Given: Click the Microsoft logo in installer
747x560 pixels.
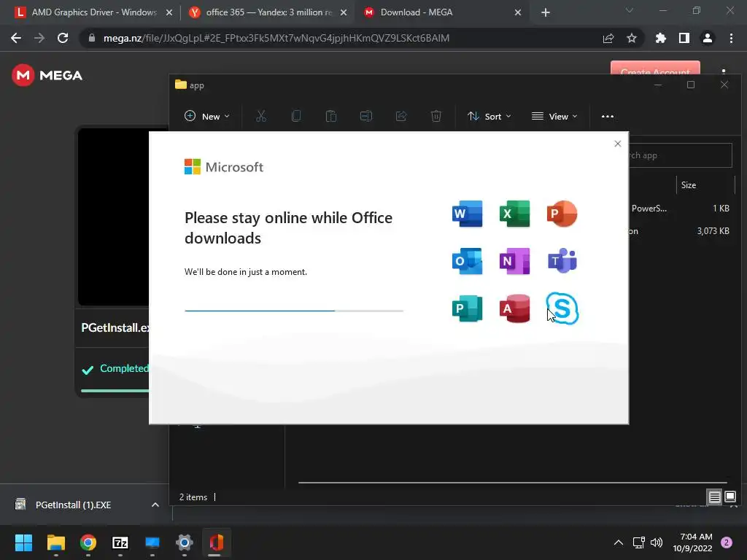Looking at the screenshot, I should (x=223, y=167).
